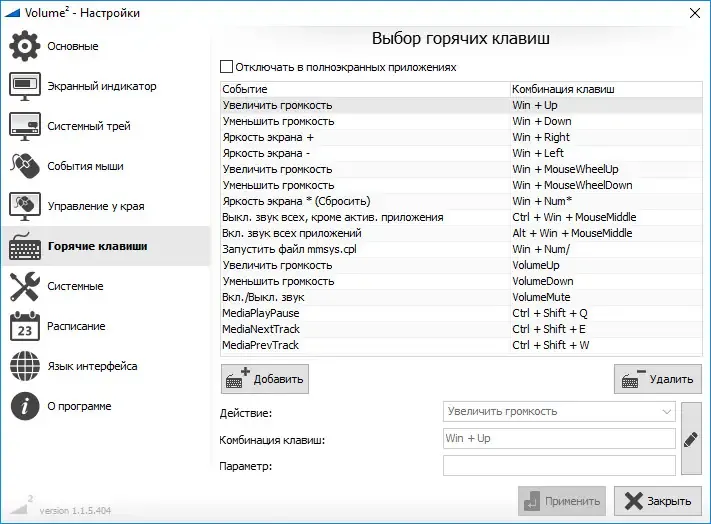Click the Событие column header
The image size is (711, 524).
click(365, 89)
